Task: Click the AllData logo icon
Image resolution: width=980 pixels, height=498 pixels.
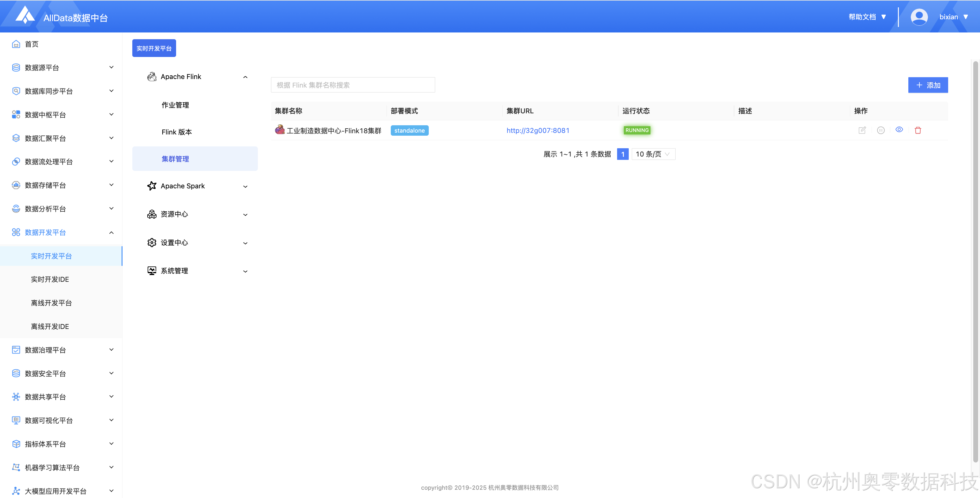Action: pyautogui.click(x=25, y=15)
